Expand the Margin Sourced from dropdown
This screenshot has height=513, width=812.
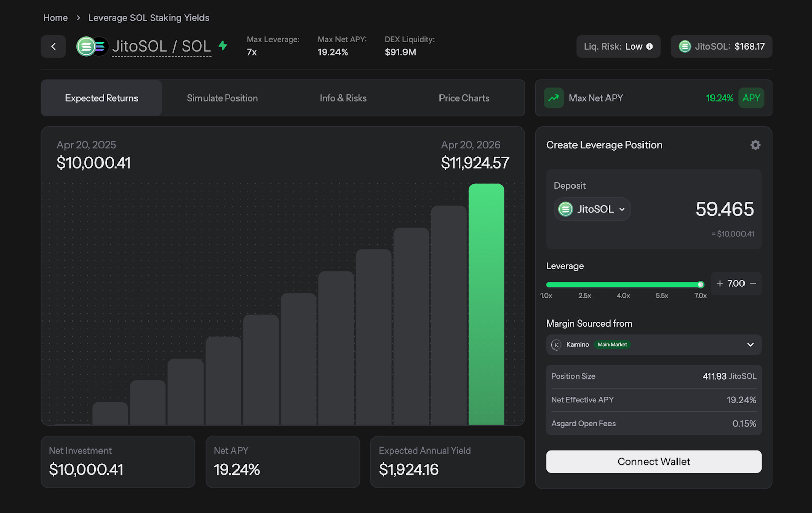click(x=654, y=345)
